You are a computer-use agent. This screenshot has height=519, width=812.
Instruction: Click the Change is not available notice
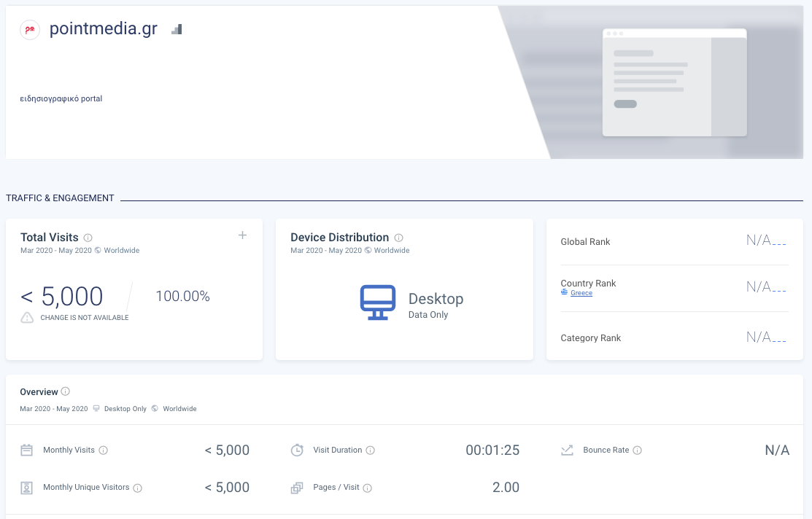coord(85,318)
